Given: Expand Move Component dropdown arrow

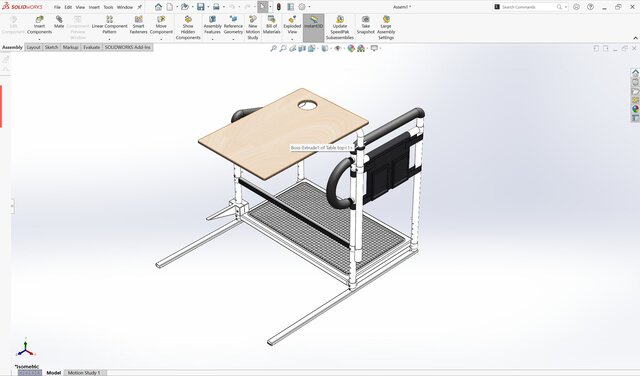Looking at the screenshot, I should click(161, 39).
